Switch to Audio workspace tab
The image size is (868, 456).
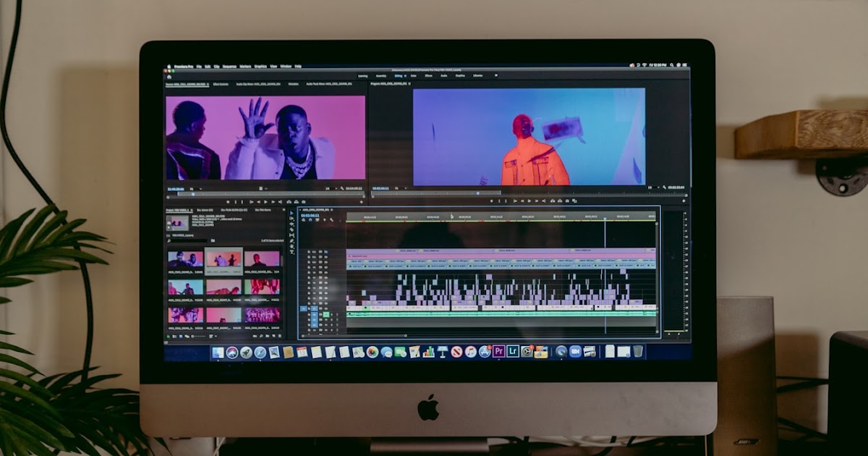point(444,76)
